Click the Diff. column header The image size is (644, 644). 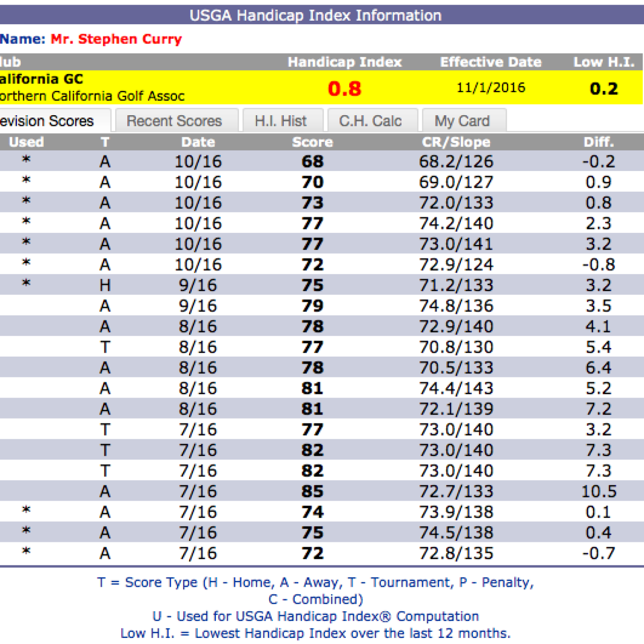pos(599,142)
